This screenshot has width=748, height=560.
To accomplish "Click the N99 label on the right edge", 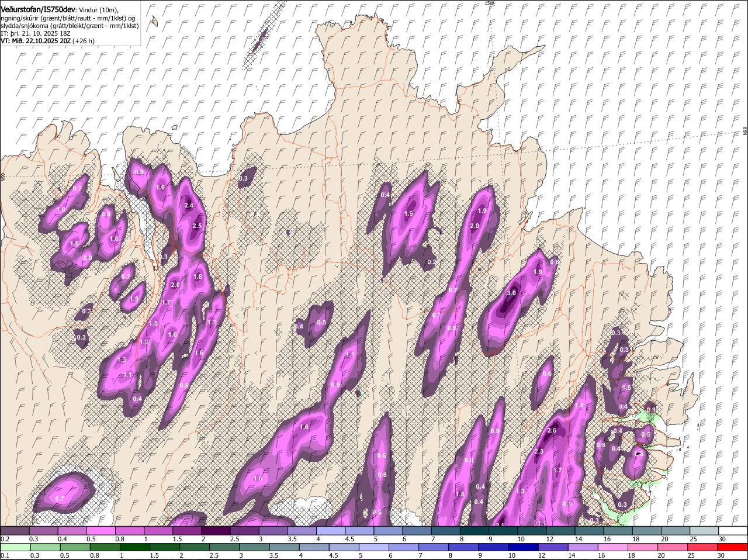I will pos(745,132).
